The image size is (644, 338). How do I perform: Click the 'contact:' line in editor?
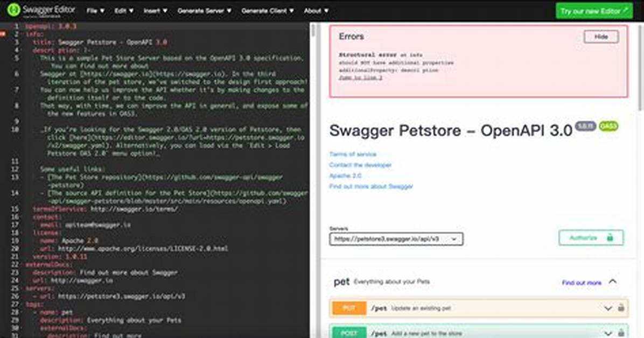(x=47, y=217)
